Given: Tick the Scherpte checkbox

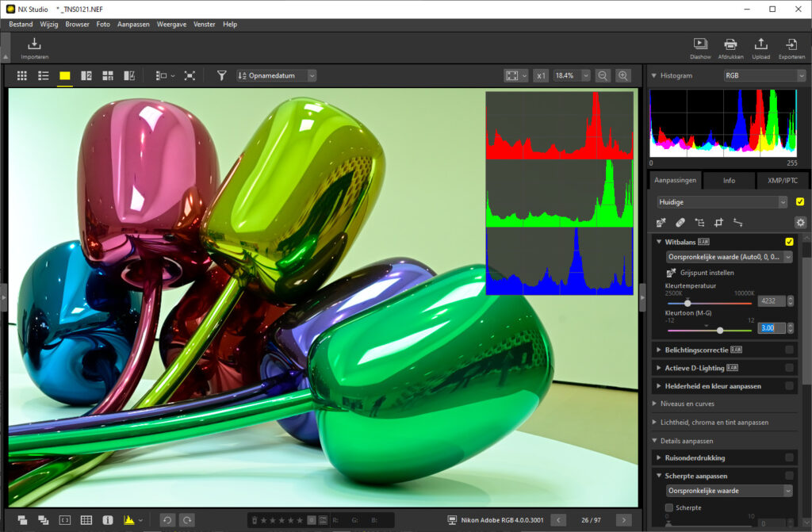Looking at the screenshot, I should (669, 507).
